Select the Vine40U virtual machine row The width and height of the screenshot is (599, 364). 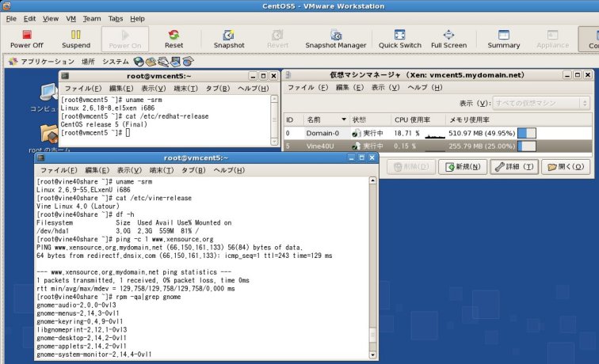438,146
